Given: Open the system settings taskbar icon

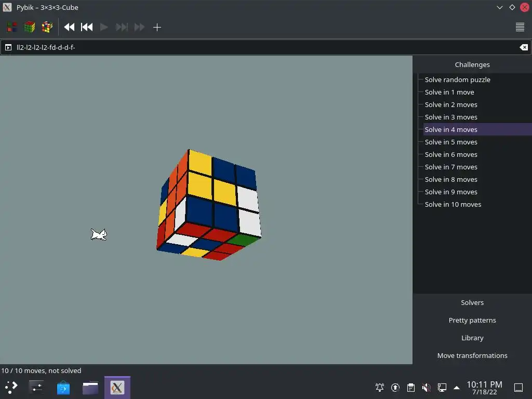Looking at the screenshot, I should pos(36,388).
